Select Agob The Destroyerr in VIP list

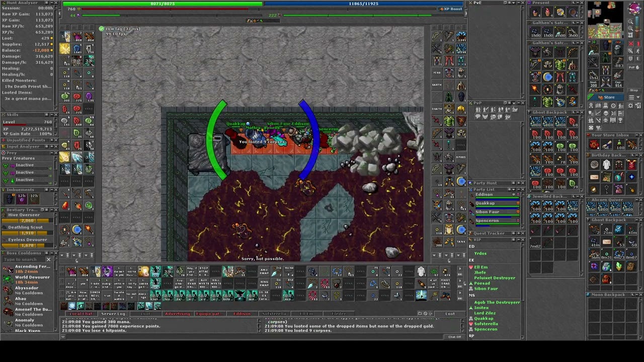[x=497, y=303]
